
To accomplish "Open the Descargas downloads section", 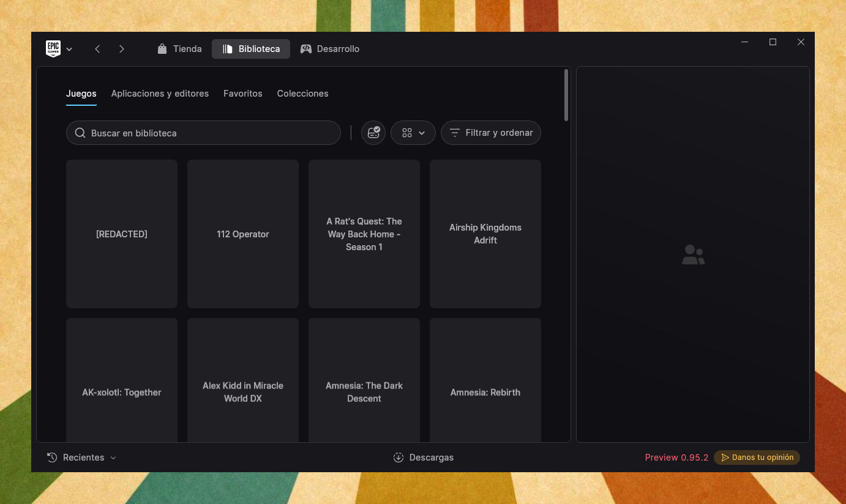I will pyautogui.click(x=423, y=458).
